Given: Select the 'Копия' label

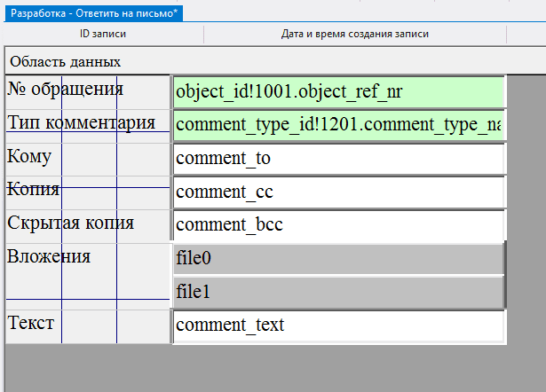Looking at the screenshot, I should coord(34,189).
